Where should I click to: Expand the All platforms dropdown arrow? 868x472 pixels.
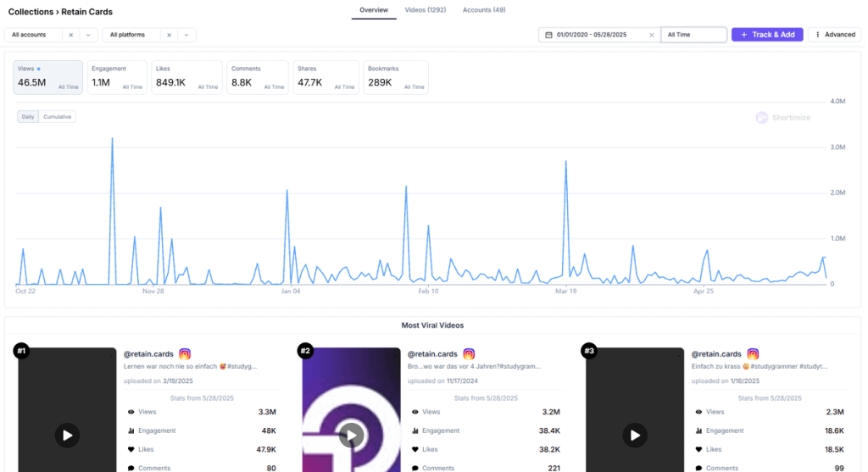(186, 35)
